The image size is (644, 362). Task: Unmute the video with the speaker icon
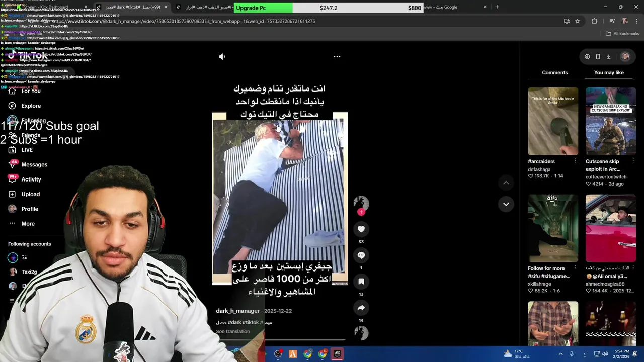[x=222, y=57]
